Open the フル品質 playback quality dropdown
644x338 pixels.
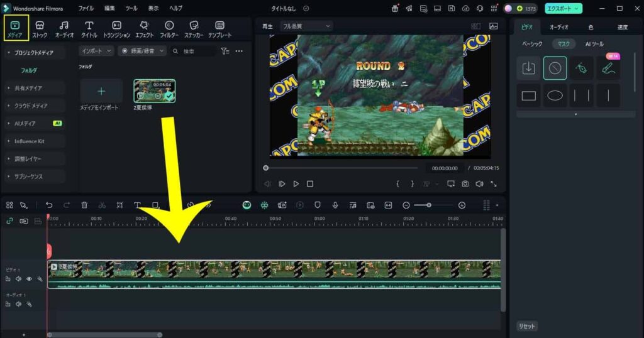(306, 26)
